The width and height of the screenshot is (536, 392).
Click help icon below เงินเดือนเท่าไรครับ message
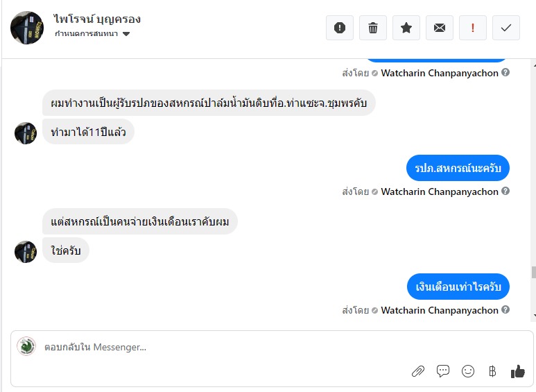coord(506,310)
